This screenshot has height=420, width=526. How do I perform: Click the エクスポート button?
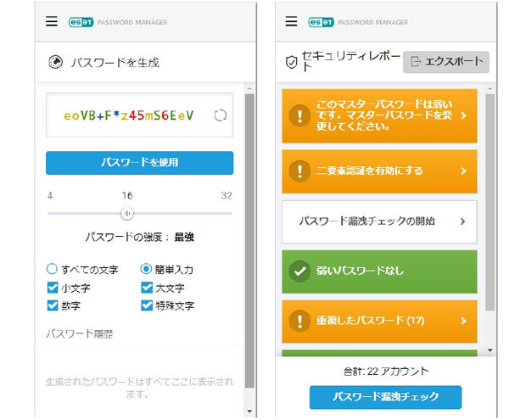click(x=446, y=62)
